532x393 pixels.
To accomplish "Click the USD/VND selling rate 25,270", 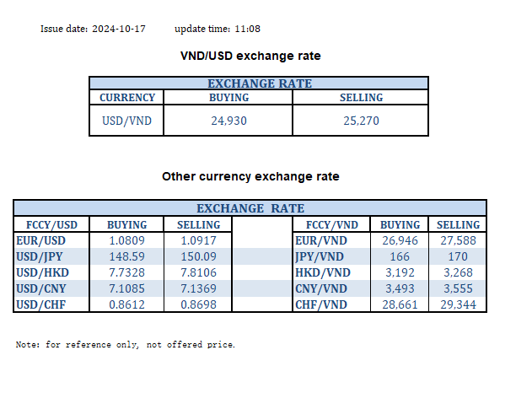I will [361, 121].
